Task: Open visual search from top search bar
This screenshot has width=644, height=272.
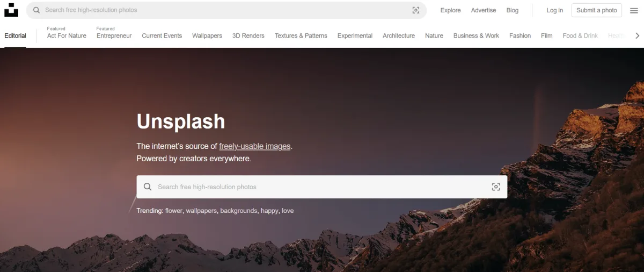Action: click(x=415, y=10)
